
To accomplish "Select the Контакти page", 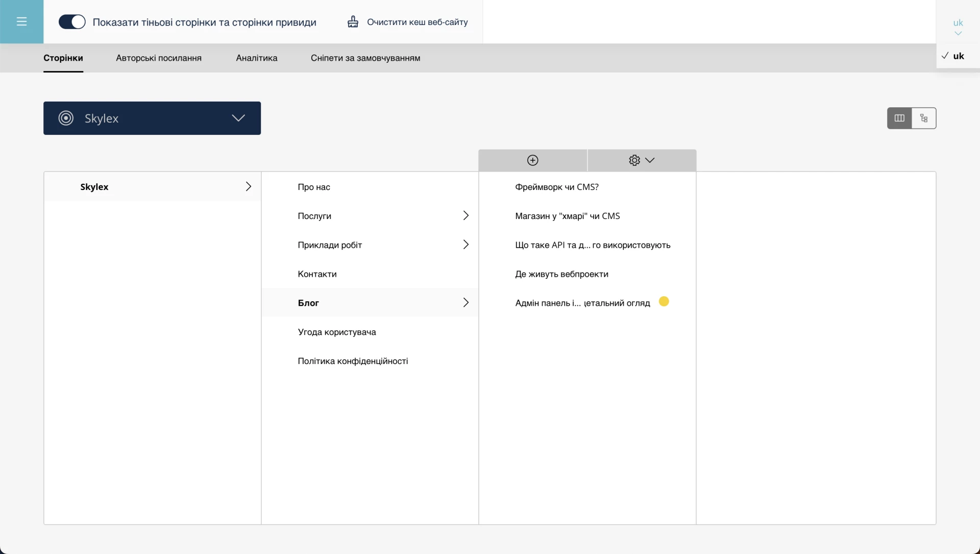I will point(317,274).
